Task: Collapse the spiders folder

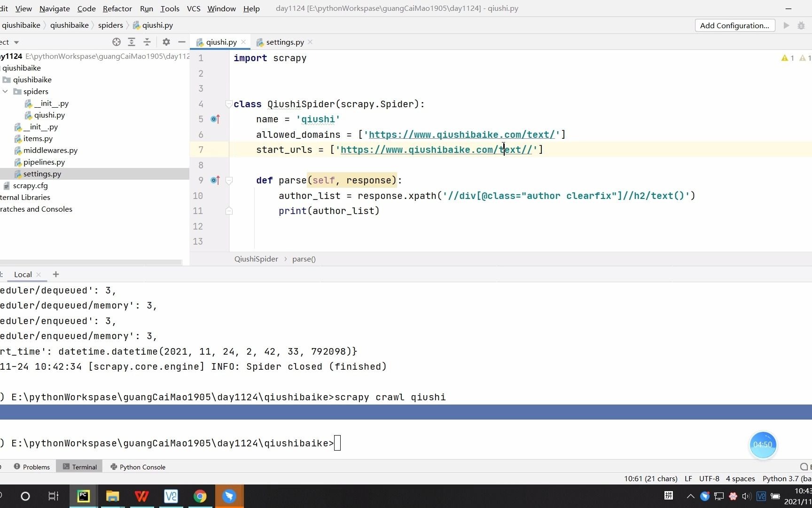Action: pos(5,91)
